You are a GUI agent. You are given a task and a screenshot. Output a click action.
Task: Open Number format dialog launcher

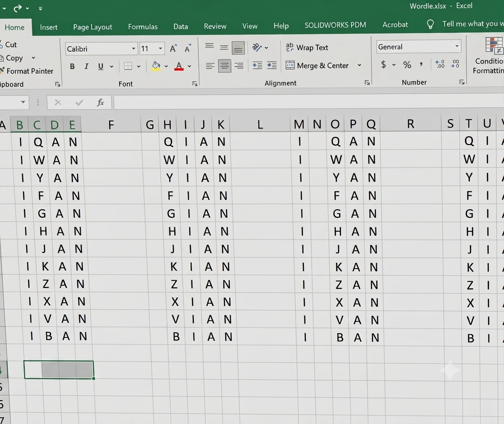(462, 82)
